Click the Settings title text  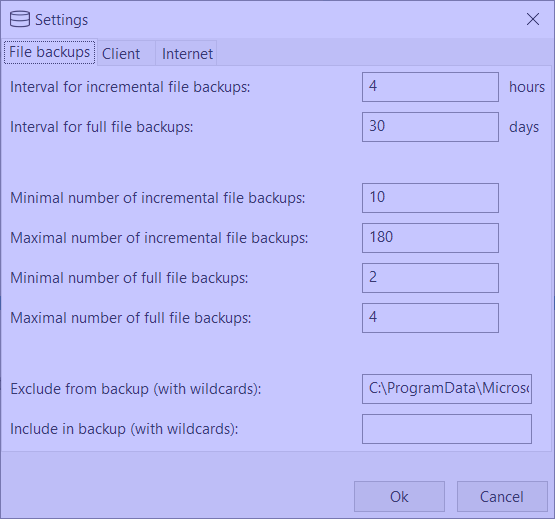tap(61, 20)
